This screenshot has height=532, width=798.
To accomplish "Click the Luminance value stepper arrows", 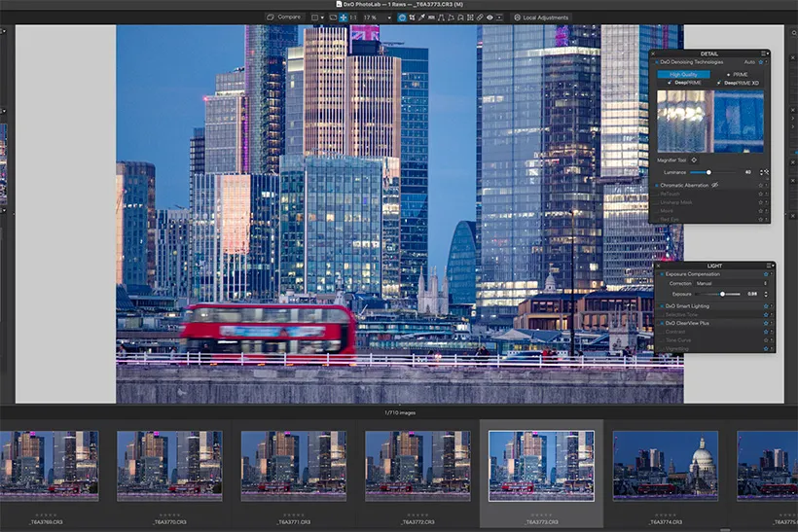I will tap(761, 172).
